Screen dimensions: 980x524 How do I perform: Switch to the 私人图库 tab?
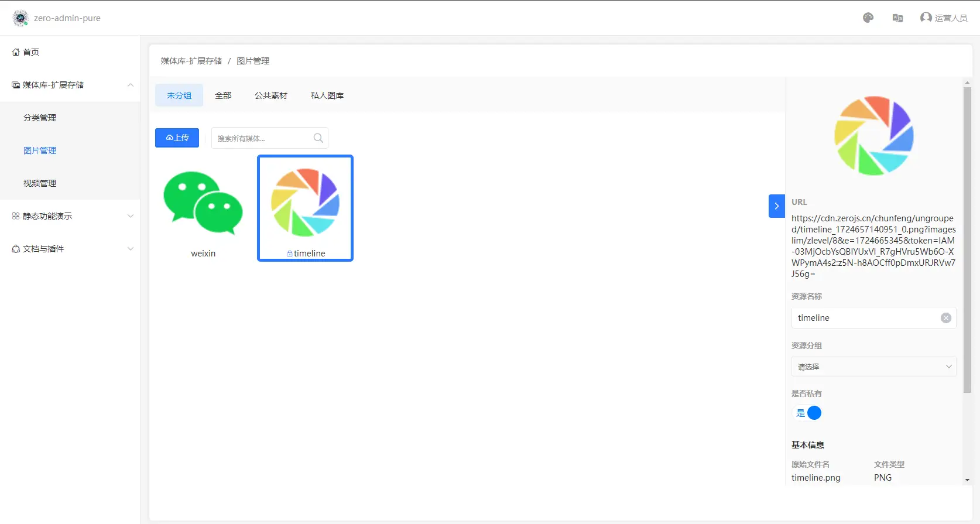[327, 95]
